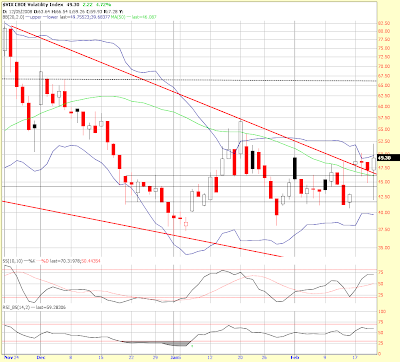Click the 80.00 price axis label
This screenshot has width=400, height=362.
(384, 31)
